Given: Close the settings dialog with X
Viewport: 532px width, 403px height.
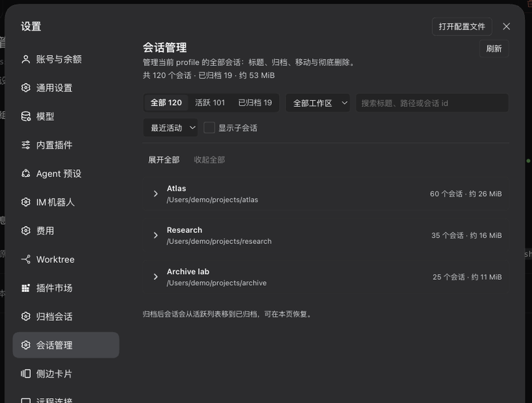Looking at the screenshot, I should pyautogui.click(x=506, y=27).
